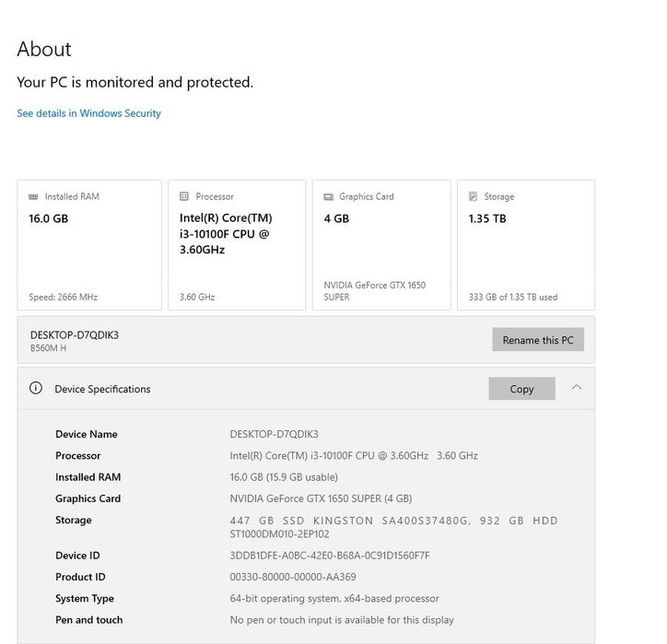The height and width of the screenshot is (644, 667).
Task: Click the Device ID value text
Action: coord(329,556)
